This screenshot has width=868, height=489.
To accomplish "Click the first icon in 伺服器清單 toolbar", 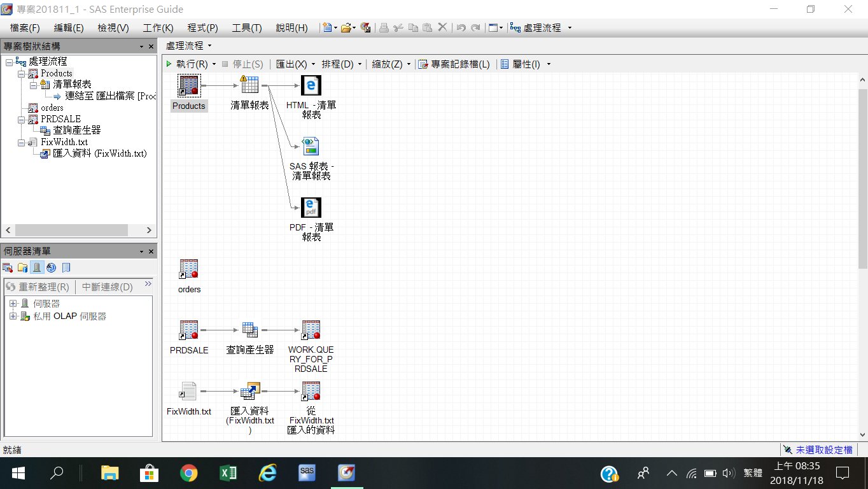I will point(8,268).
